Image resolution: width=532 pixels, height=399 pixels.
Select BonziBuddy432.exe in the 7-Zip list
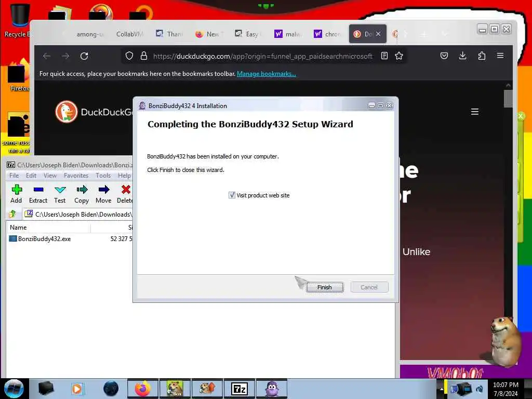45,239
